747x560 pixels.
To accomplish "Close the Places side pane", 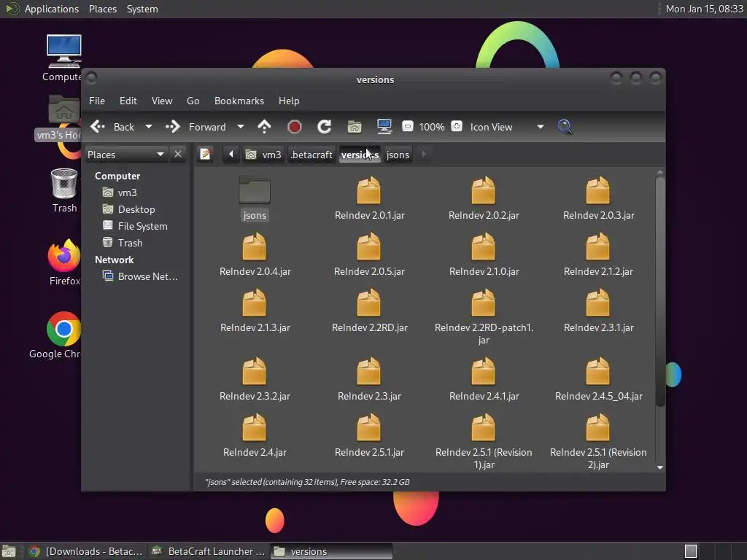I will (x=178, y=155).
